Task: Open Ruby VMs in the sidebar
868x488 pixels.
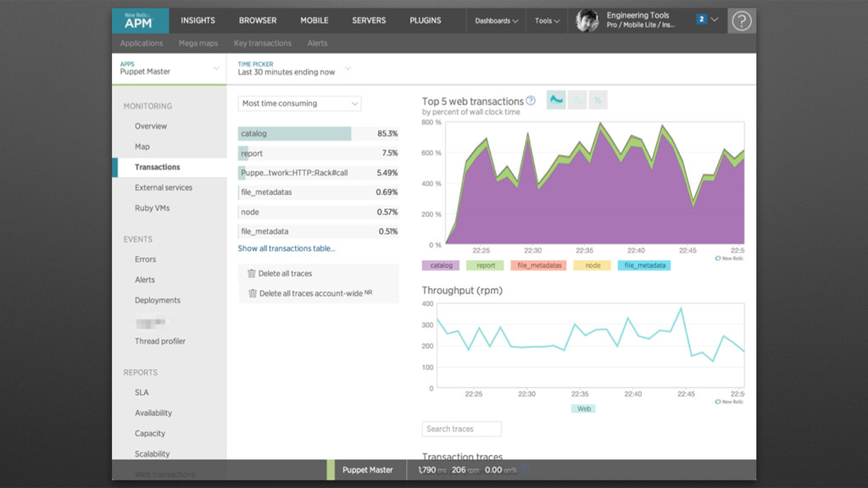Action: (x=153, y=208)
